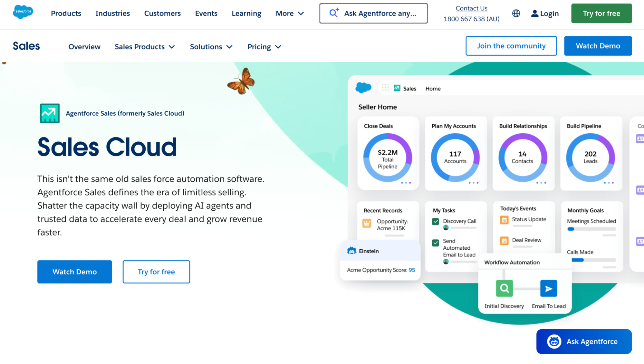
Task: Click the Agentforce search sparkle icon
Action: coord(334,13)
